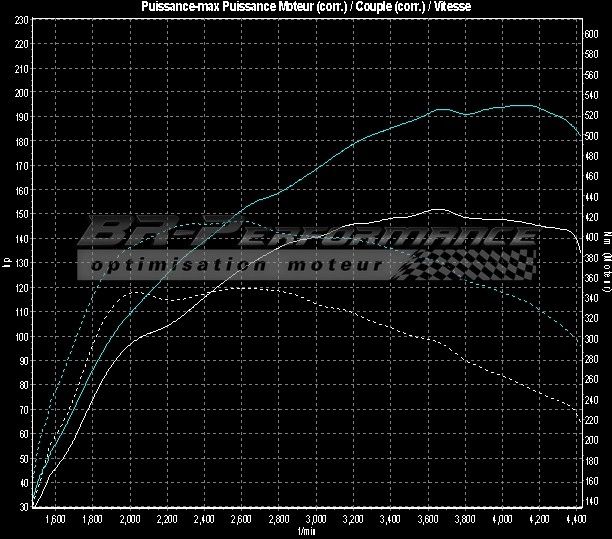Select the 3,000 tick label on x-axis
The width and height of the screenshot is (612, 539).
coord(315,520)
